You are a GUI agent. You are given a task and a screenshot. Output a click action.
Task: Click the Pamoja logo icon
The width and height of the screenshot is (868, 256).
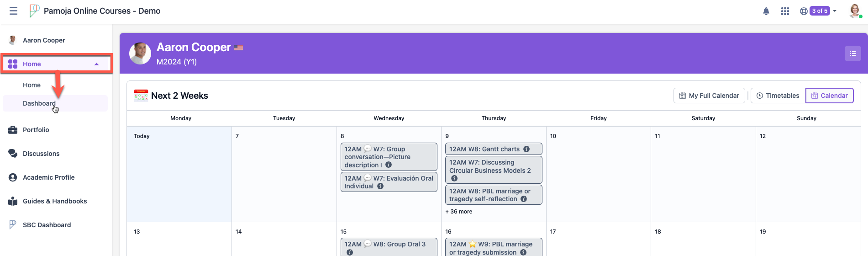coord(34,11)
